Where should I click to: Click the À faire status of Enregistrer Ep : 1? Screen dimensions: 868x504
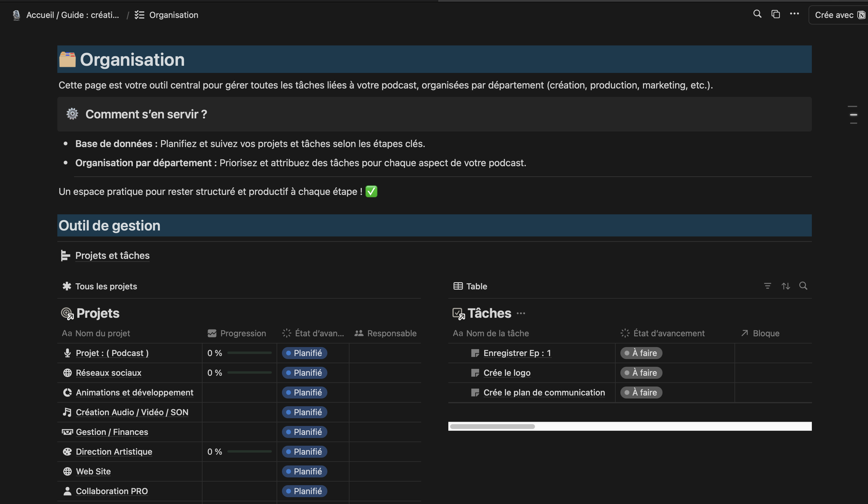[641, 353]
